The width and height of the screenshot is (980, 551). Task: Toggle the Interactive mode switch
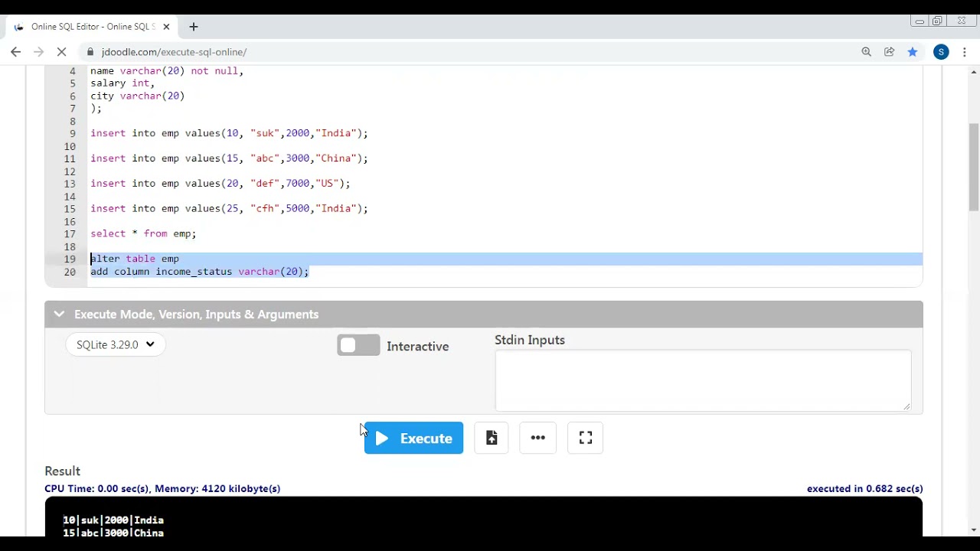pyautogui.click(x=358, y=346)
